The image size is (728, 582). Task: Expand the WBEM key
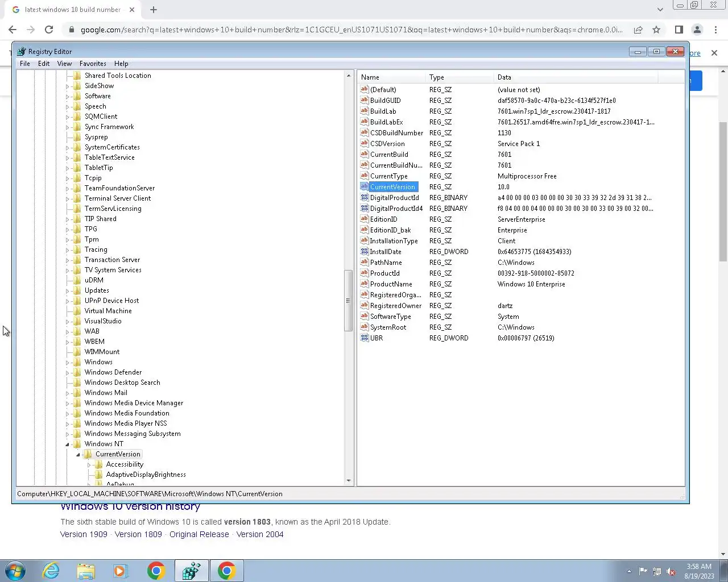tap(67, 342)
